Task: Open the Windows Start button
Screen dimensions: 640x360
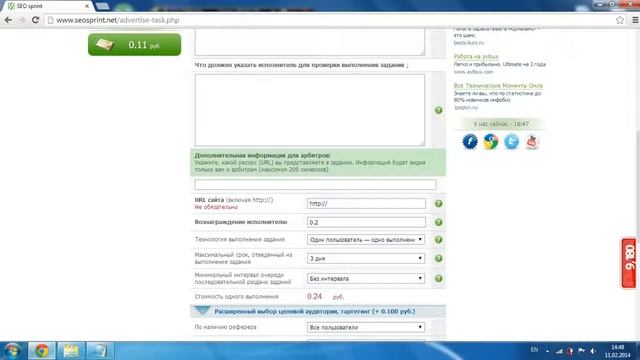Action: (12, 351)
